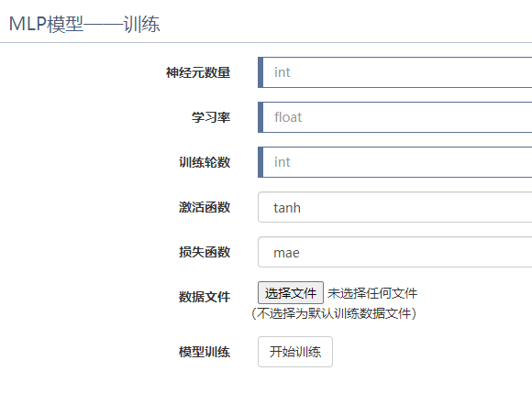Click blue accent bar of 训练轮数 field

[260, 162]
